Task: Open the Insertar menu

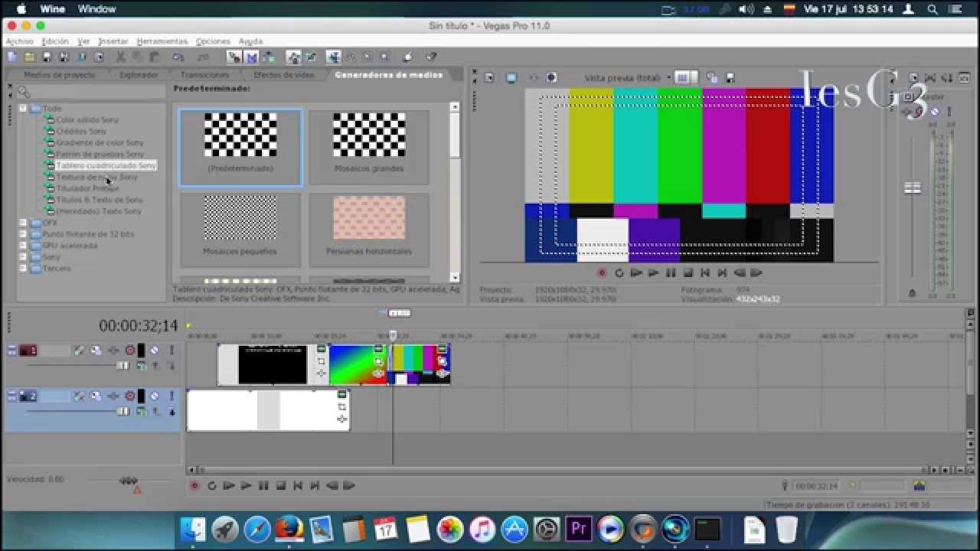Action: coord(113,41)
